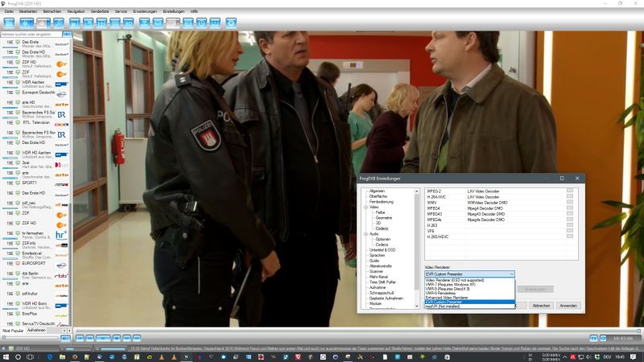The width and height of the screenshot is (644, 362).
Task: Click settings button in the WMV codec row
Action: coord(569,203)
